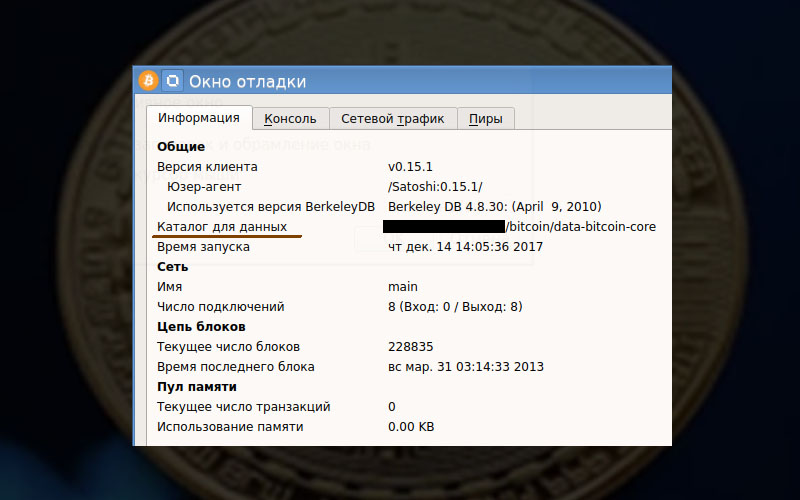The image size is (800, 500).
Task: Click the Юзер-агент label
Action: point(204,187)
